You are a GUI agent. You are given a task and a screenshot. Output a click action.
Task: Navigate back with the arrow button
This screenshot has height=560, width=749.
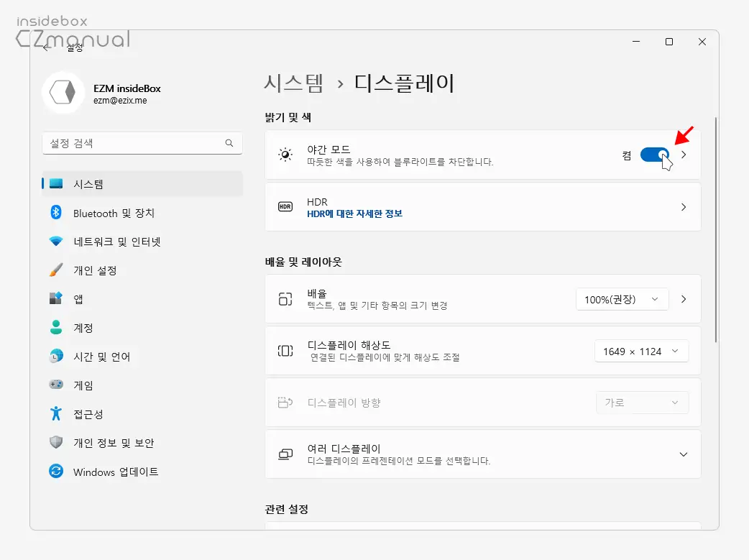45,47
